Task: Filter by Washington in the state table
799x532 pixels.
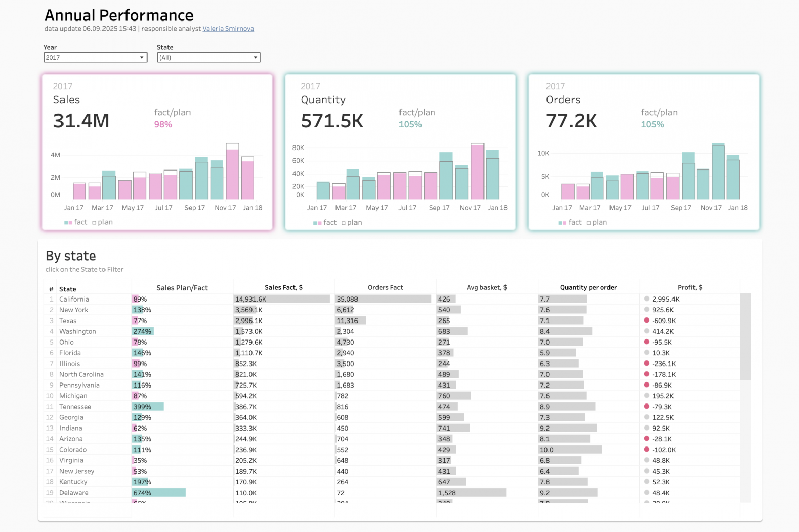Action: [78, 331]
